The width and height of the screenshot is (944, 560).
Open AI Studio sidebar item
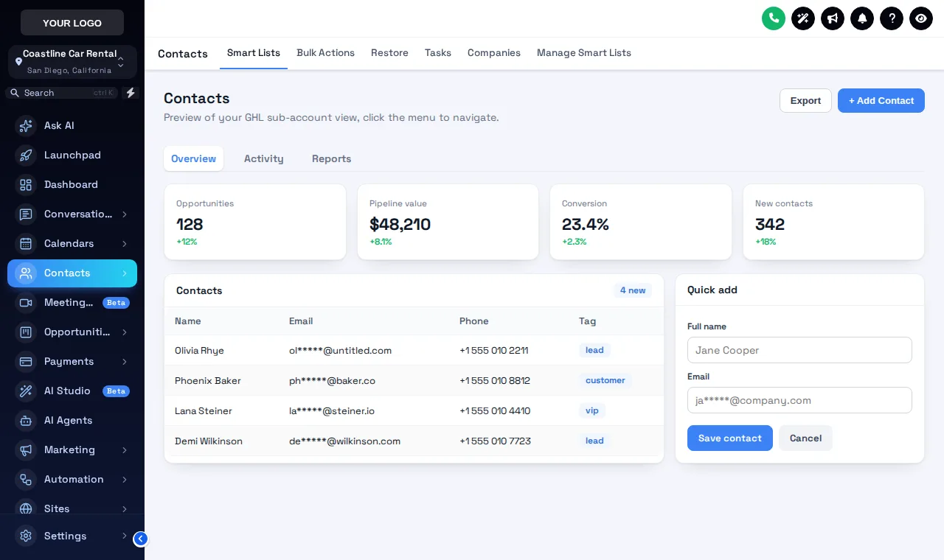(72, 391)
